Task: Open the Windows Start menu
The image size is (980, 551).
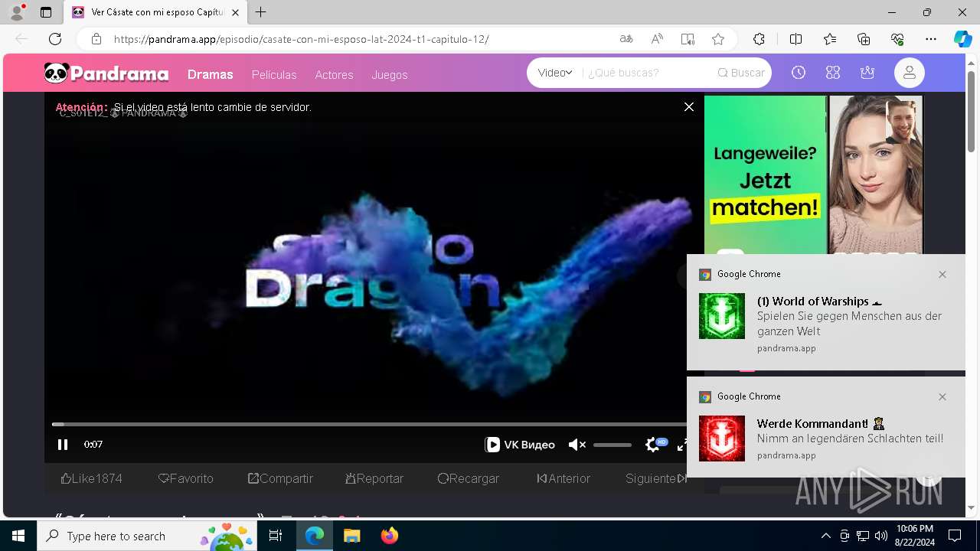Action: coord(18,536)
